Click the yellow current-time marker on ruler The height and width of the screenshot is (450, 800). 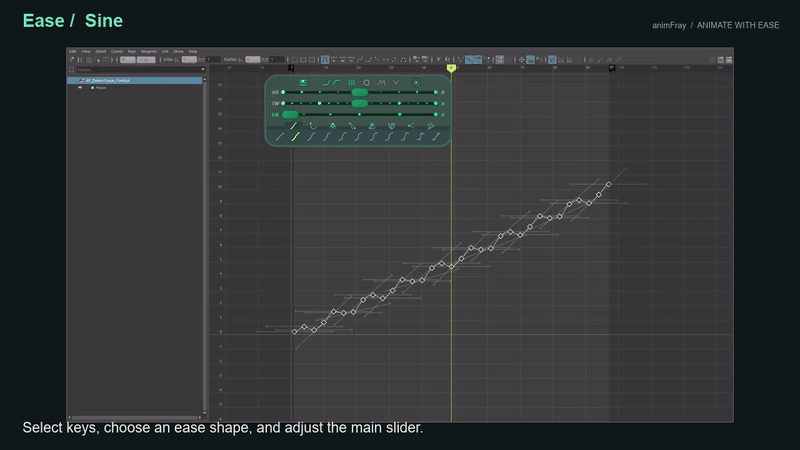coord(451,68)
